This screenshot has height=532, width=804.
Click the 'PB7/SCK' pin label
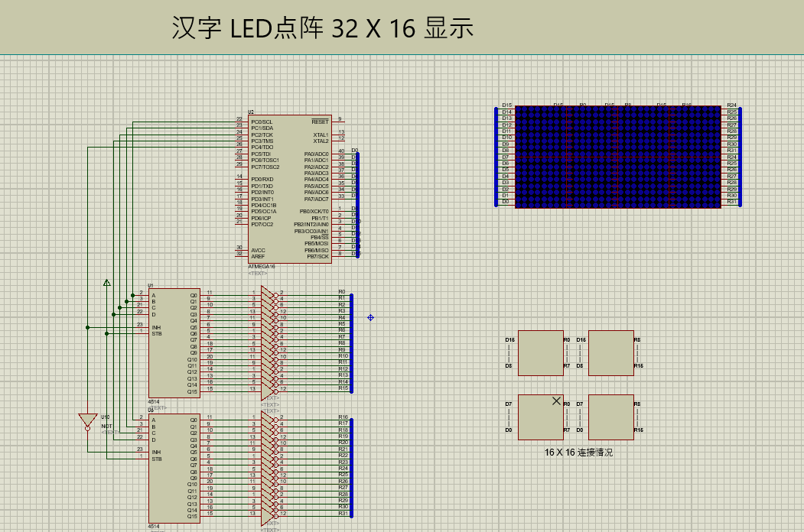point(318,256)
